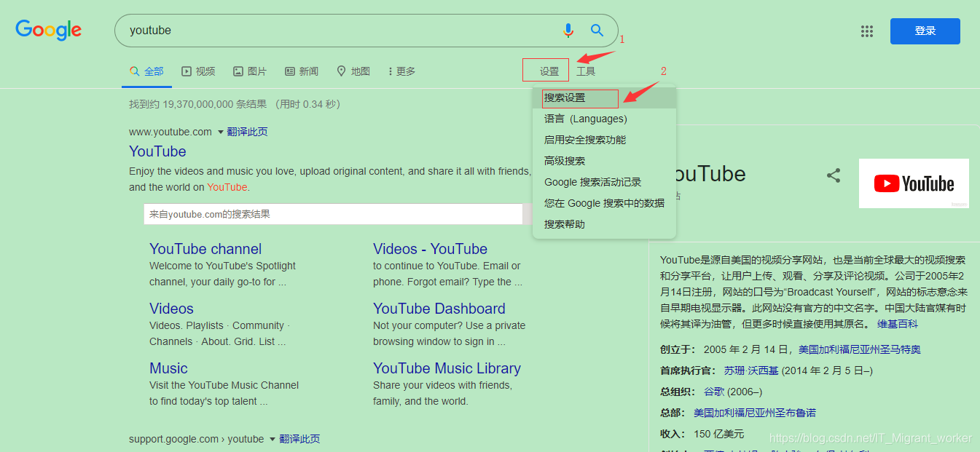Open Google 搜索活动记录
This screenshot has width=980, height=452.
pyautogui.click(x=605, y=182)
